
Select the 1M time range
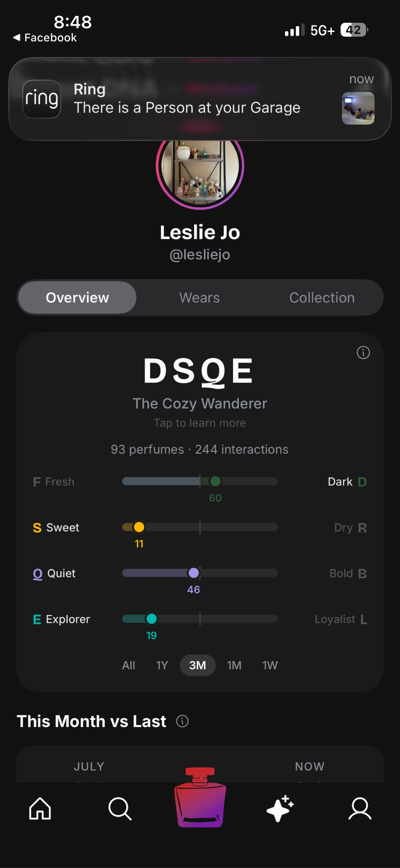[234, 665]
